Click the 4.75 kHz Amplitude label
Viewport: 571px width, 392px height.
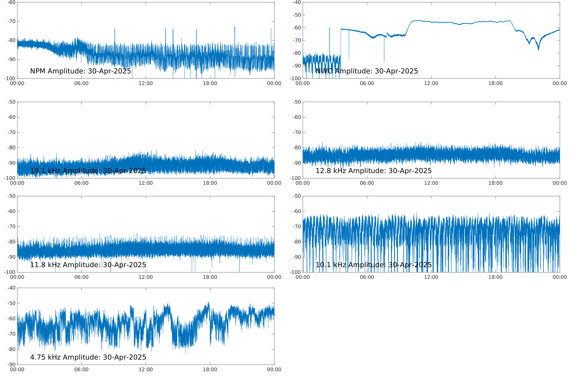[x=88, y=357]
